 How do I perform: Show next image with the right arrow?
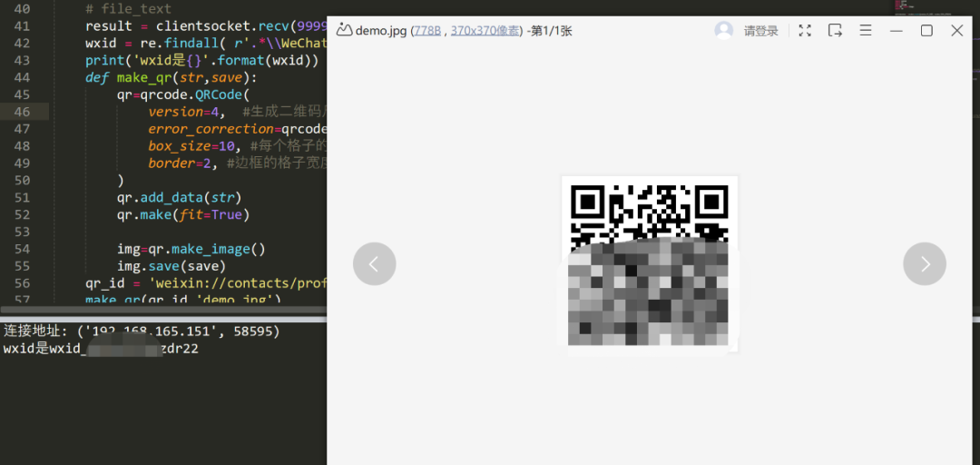pyautogui.click(x=925, y=264)
